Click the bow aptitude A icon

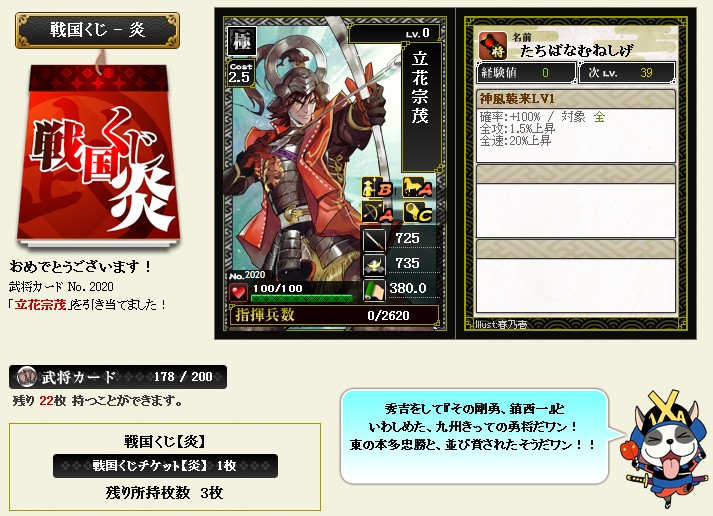(377, 212)
